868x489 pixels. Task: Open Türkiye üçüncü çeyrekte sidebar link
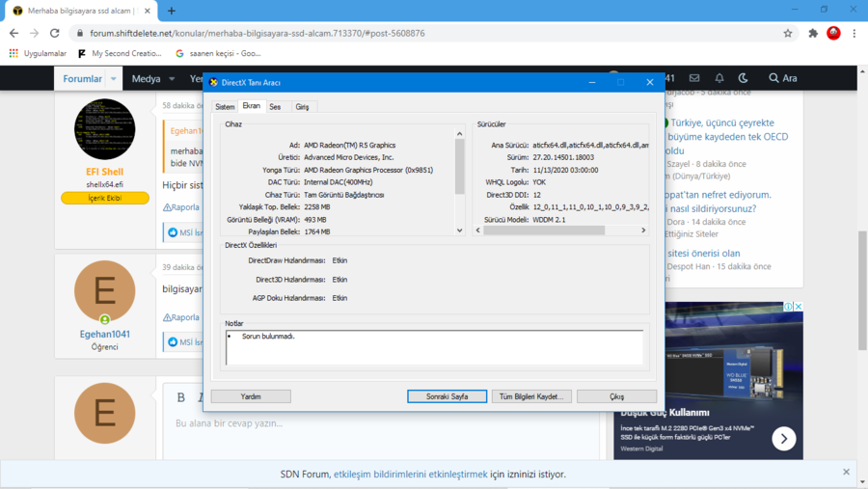click(727, 137)
